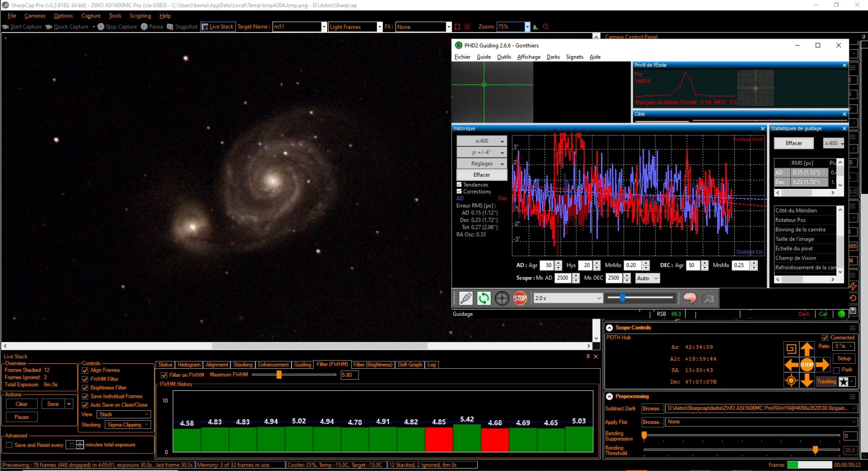Close the Live Stack panel
868x471 pixels.
click(x=596, y=357)
